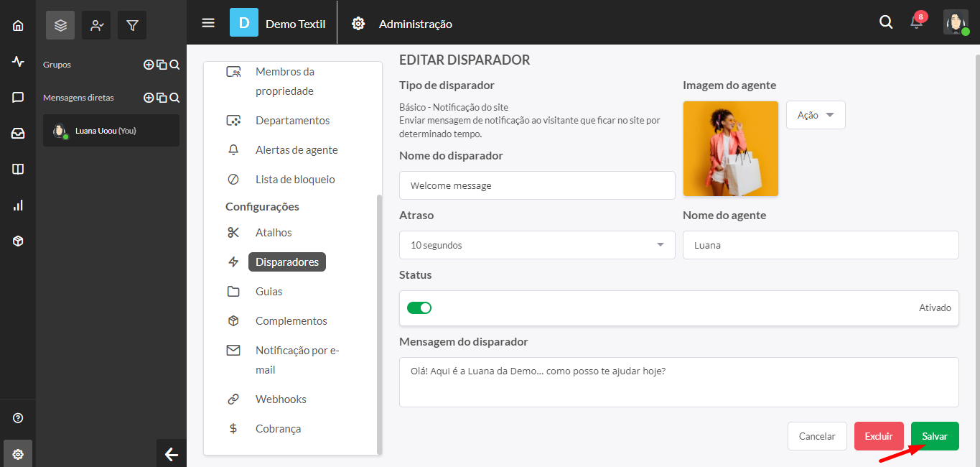Open the inbox tray icon
The image size is (980, 467).
[18, 134]
